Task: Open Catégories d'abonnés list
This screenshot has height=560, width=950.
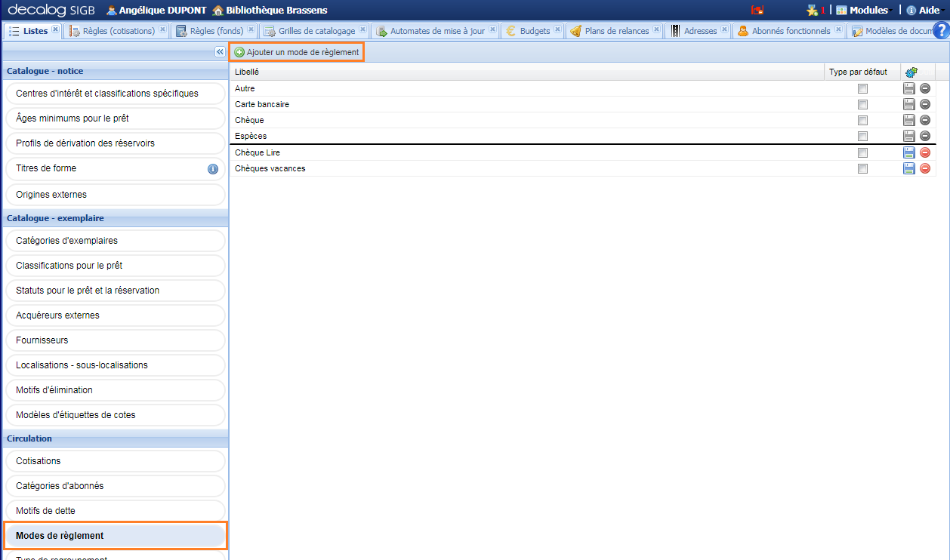Action: click(115, 486)
